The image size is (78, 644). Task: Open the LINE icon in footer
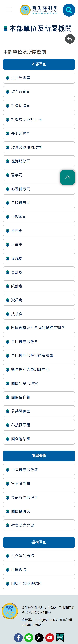[x=29, y=637]
